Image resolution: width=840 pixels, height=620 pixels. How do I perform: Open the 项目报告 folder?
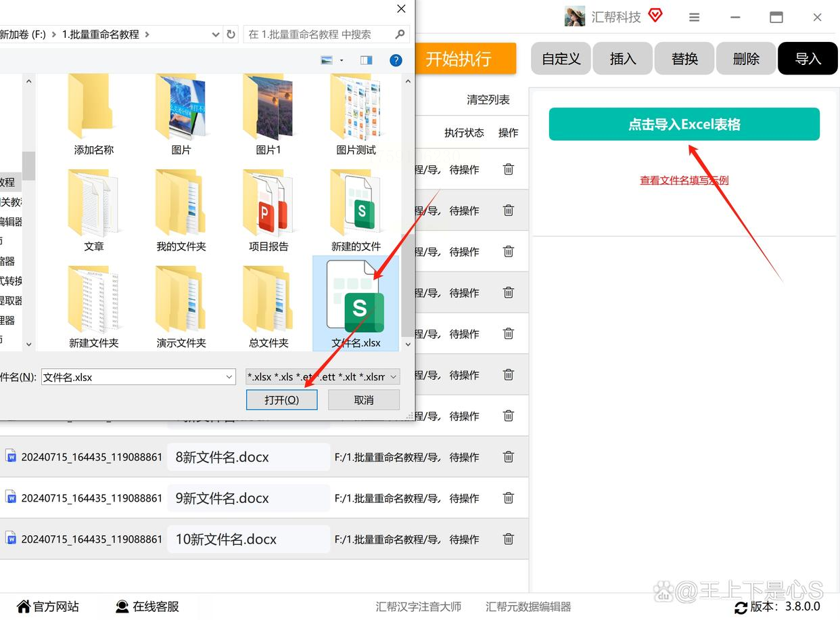pos(269,211)
